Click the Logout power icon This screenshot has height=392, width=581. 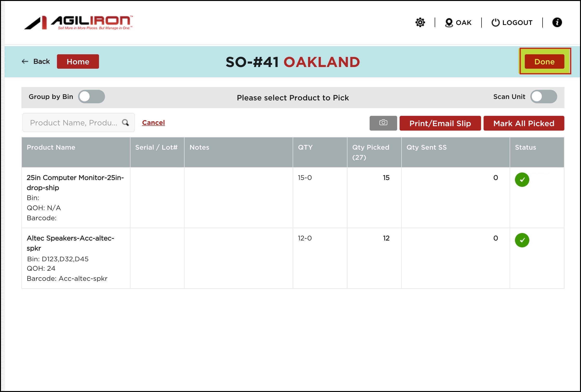coord(495,23)
